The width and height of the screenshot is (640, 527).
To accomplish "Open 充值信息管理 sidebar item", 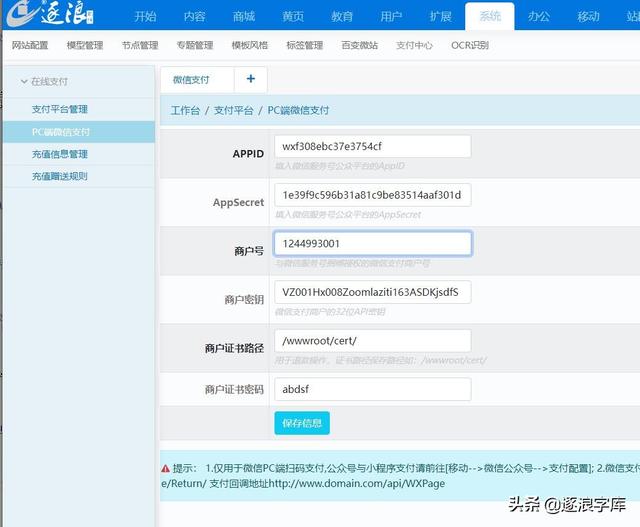I will [60, 154].
